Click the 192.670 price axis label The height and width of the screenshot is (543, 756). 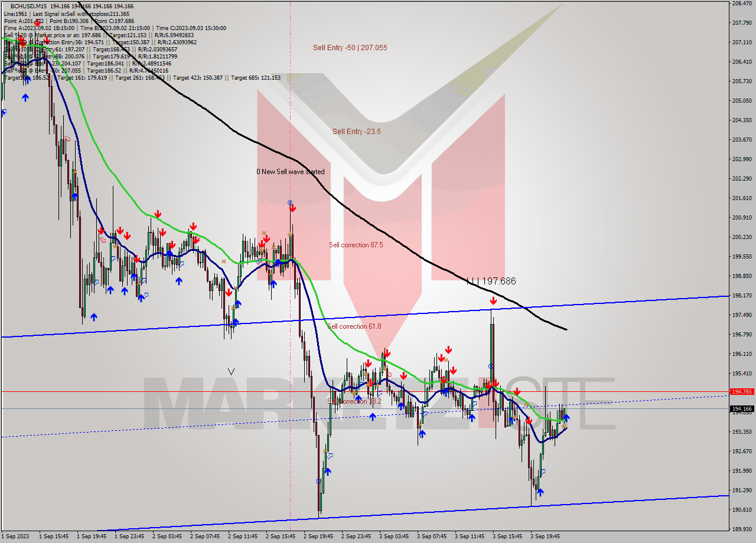click(x=741, y=452)
